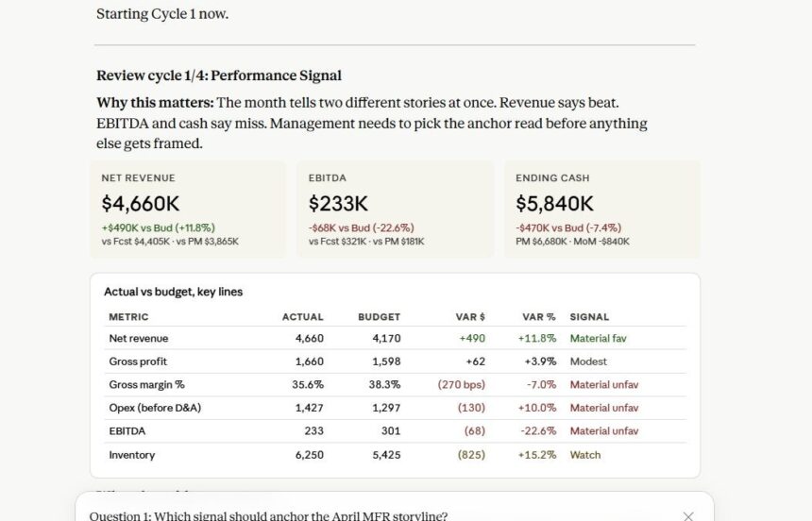The image size is (812, 521).
Task: Select the Opex (before D&A) row label
Action: (155, 408)
